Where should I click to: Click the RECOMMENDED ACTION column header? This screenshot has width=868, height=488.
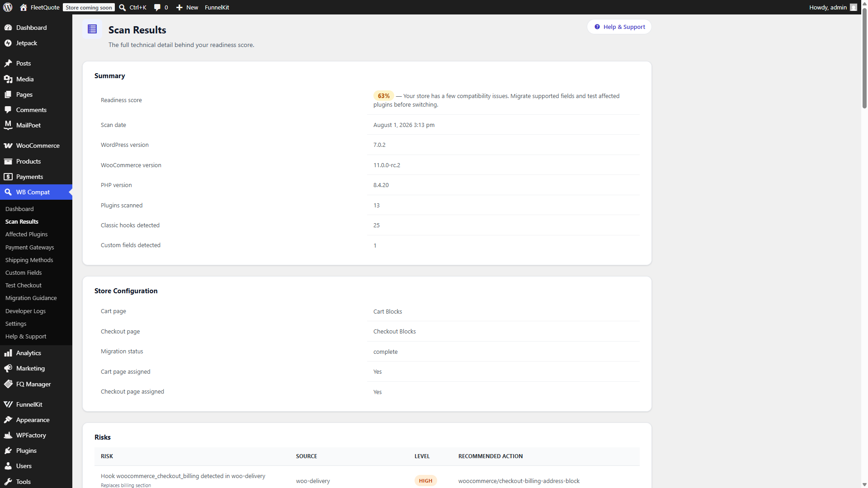(x=491, y=456)
